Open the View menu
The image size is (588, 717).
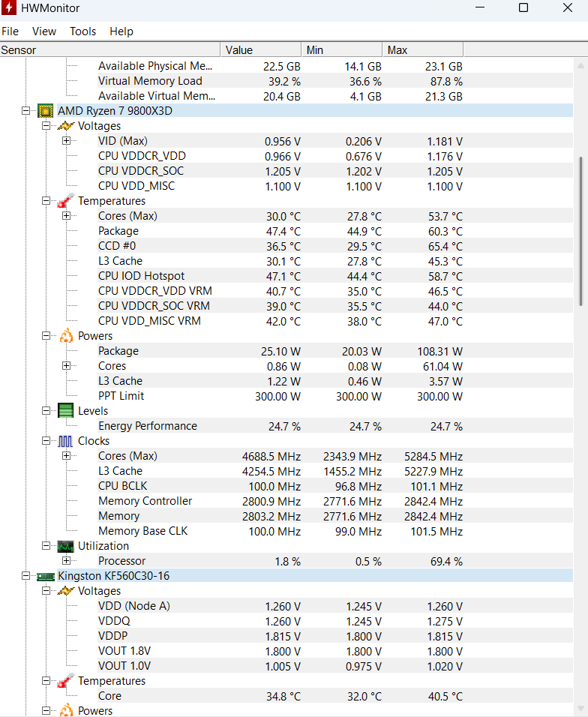[44, 31]
